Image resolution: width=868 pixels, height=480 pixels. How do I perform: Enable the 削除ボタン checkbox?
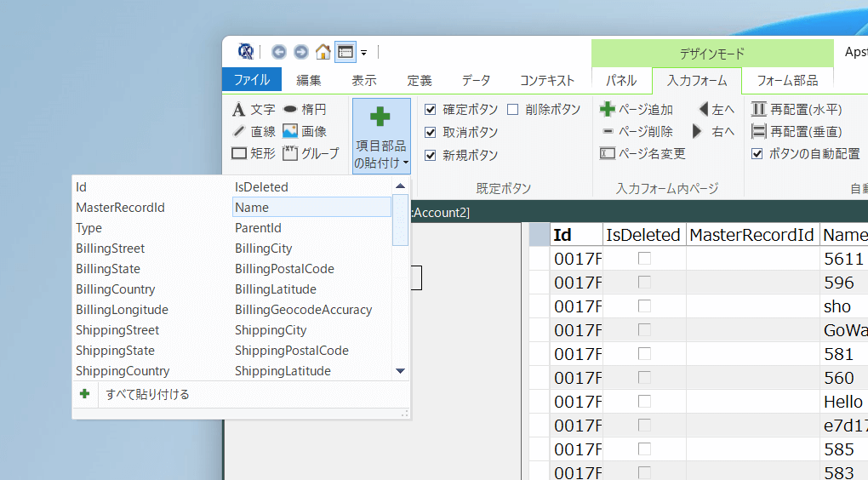pyautogui.click(x=512, y=110)
